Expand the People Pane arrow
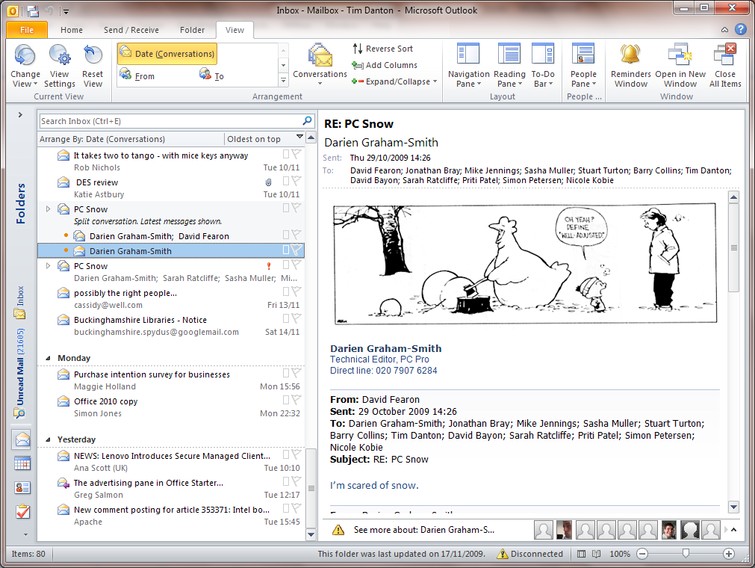Viewport: 755px width, 568px height. (733, 529)
